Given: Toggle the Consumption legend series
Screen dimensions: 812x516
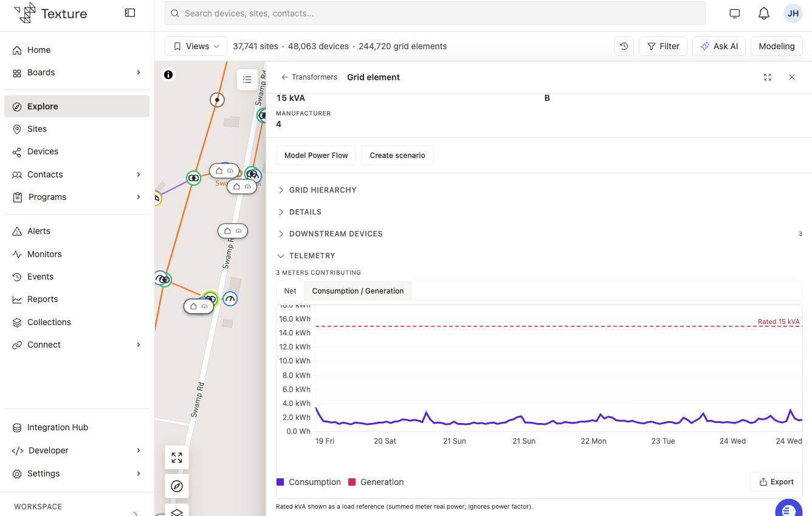Looking at the screenshot, I should click(x=309, y=482).
